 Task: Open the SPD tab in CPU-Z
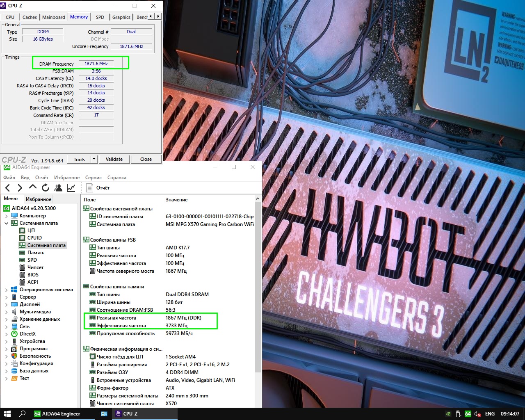point(100,17)
